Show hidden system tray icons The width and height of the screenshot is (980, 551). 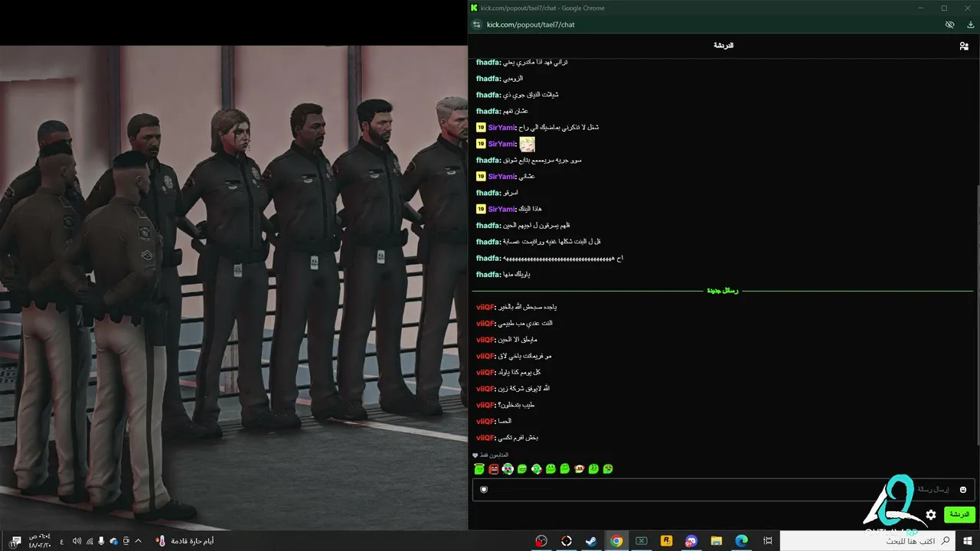coord(139,541)
